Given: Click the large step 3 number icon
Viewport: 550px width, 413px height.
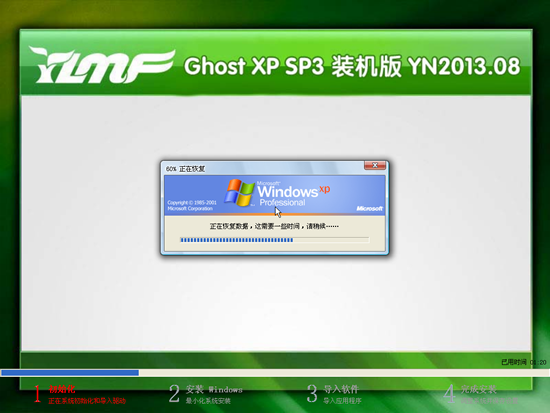Looking at the screenshot, I should [x=312, y=393].
